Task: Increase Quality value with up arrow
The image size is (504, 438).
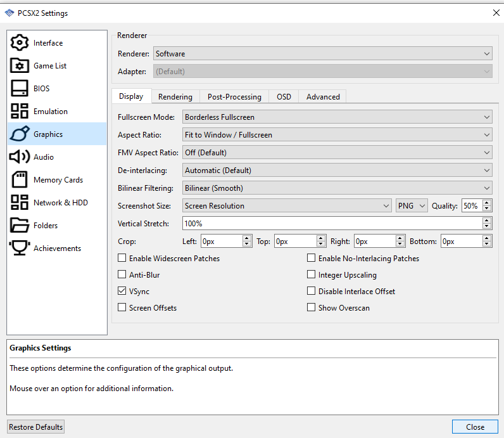Action: (487, 202)
